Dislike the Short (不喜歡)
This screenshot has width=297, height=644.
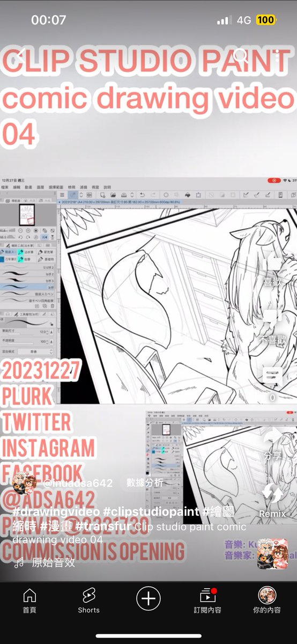272,325
